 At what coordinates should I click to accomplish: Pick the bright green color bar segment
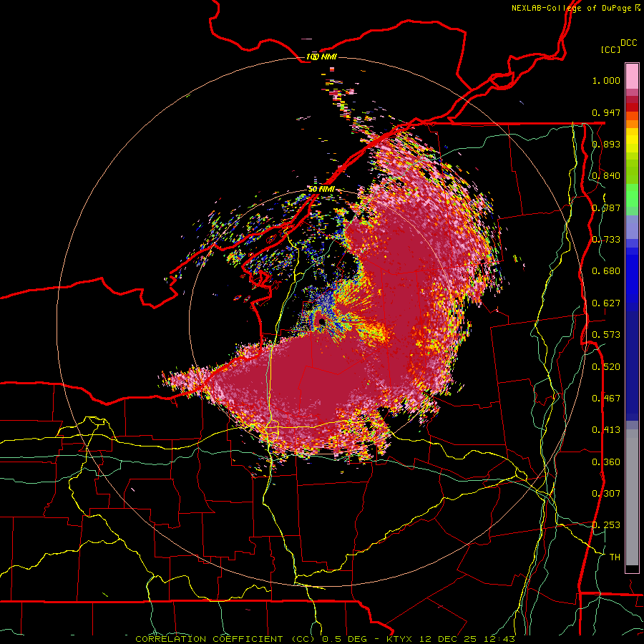pos(632,195)
